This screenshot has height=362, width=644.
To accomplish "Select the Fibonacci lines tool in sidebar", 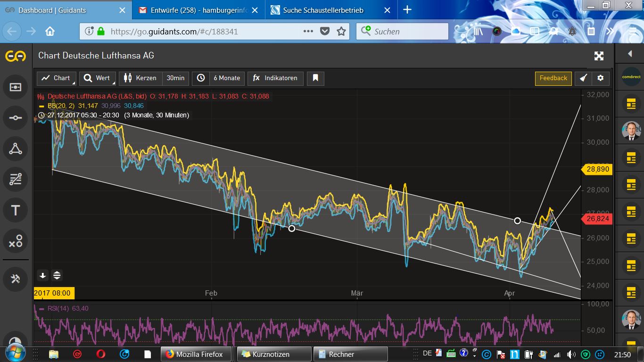I will coord(16,180).
